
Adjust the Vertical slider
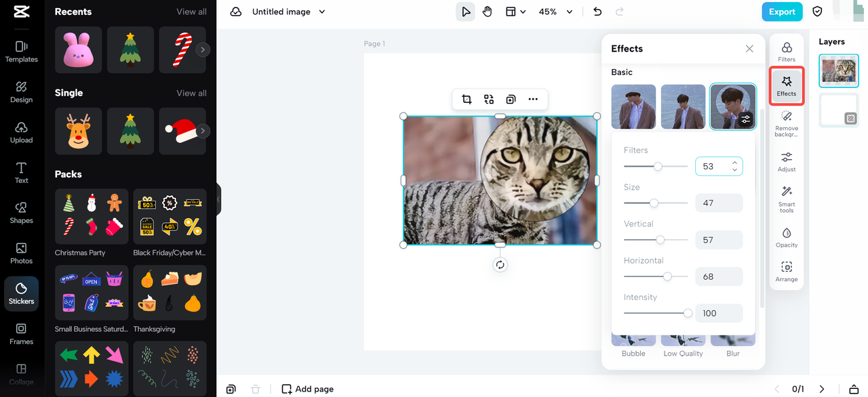[x=655, y=240]
